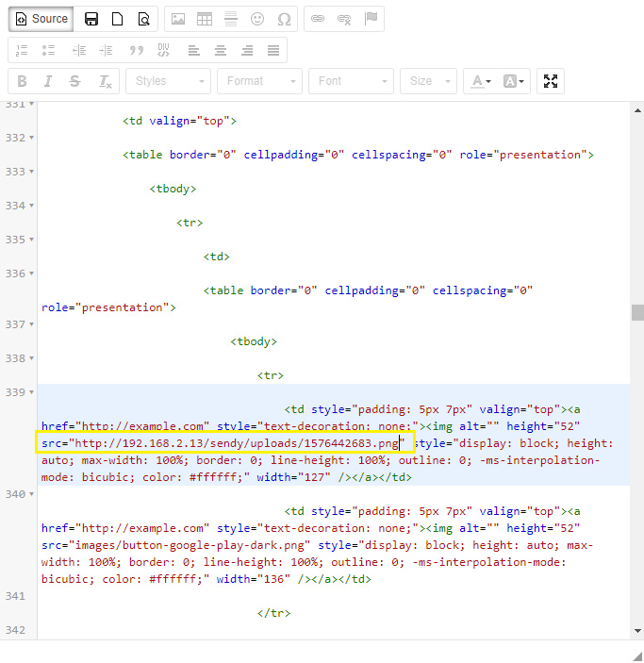Click the vertical scrollbar thumb
The width and height of the screenshot is (644, 663).
[x=637, y=312]
